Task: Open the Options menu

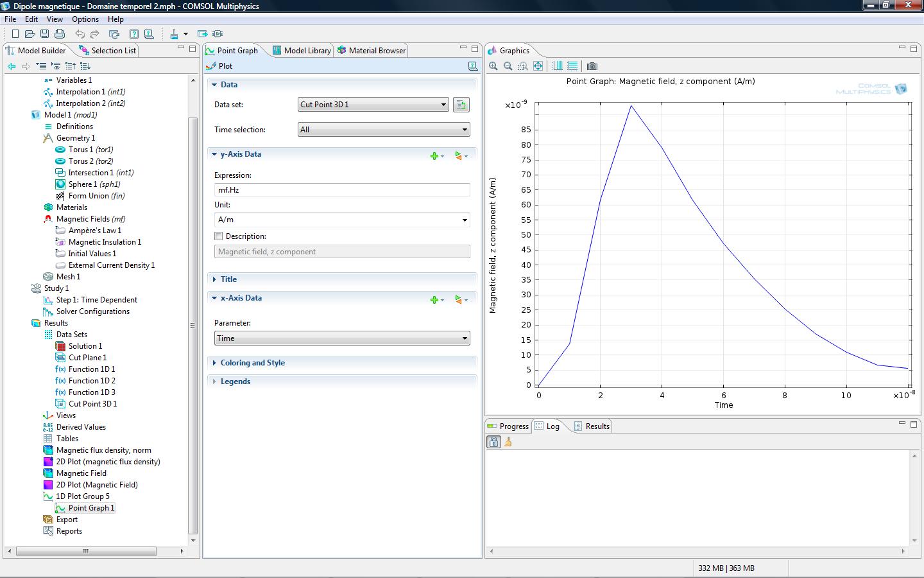Action: pyautogui.click(x=85, y=19)
